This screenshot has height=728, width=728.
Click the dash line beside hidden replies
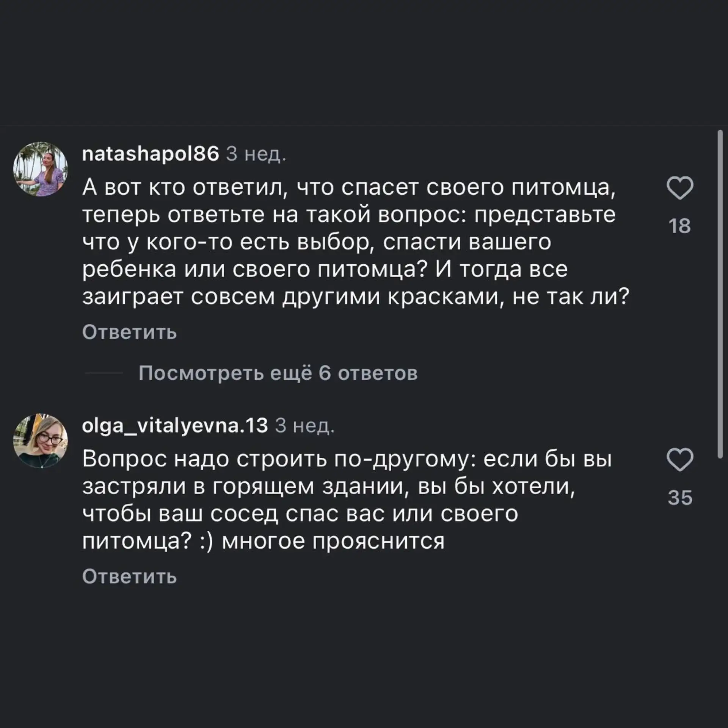click(104, 373)
